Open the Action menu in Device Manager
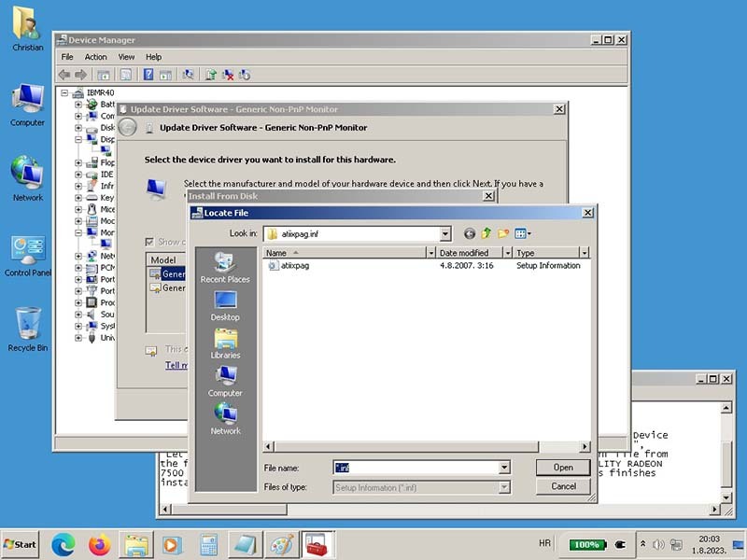747x560 pixels. tap(96, 57)
